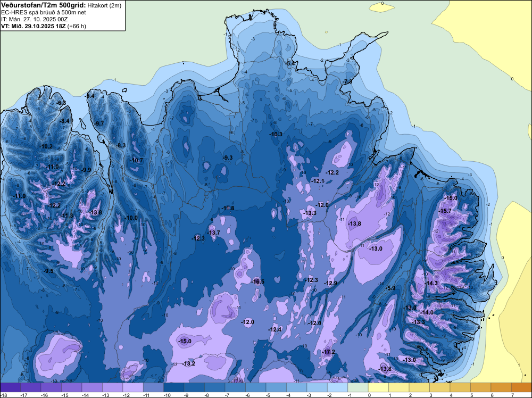
Task: Click the '-8.3' temperature value
Action: click(121, 145)
